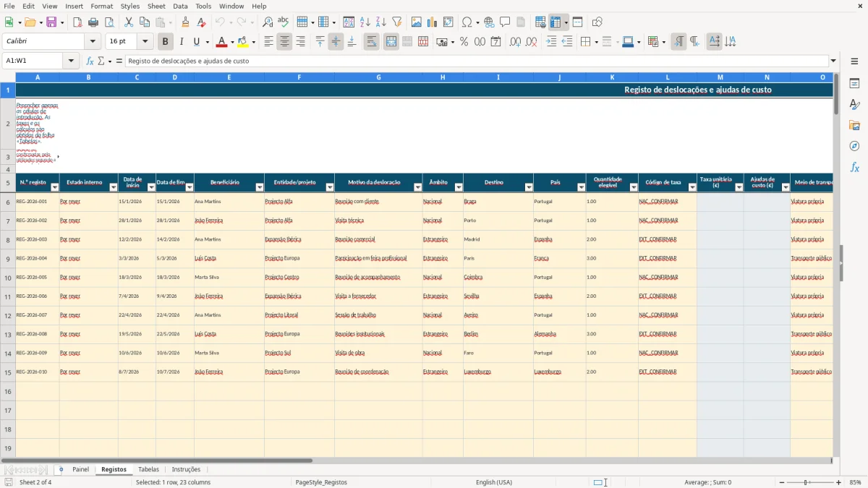Click the Clear Direct Formatting icon

[202, 22]
